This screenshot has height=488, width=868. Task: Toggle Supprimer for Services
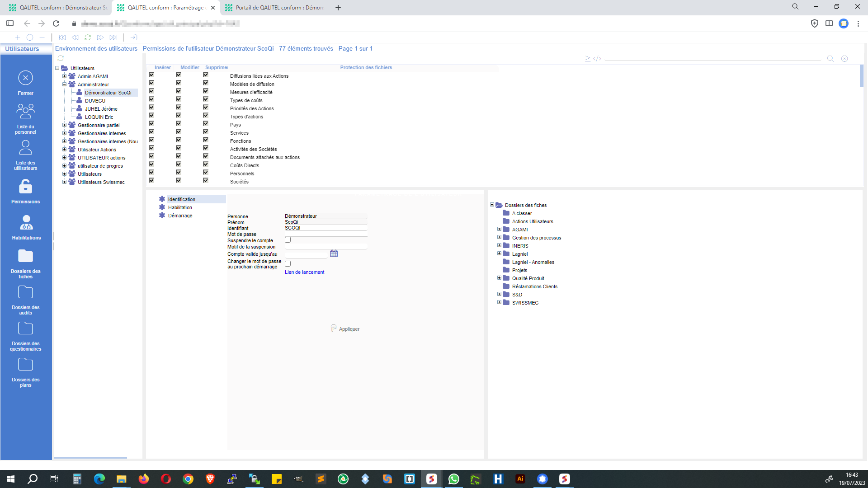pos(206,132)
